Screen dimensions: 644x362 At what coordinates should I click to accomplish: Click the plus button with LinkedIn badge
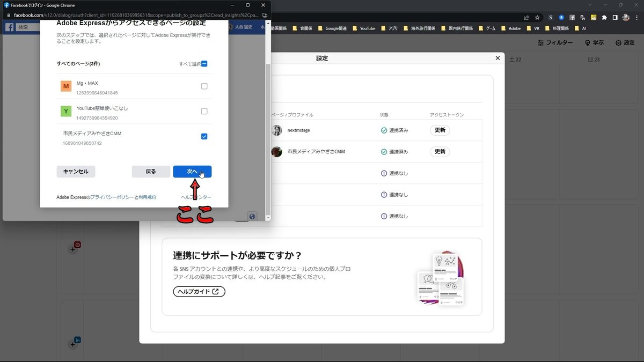(x=74, y=344)
